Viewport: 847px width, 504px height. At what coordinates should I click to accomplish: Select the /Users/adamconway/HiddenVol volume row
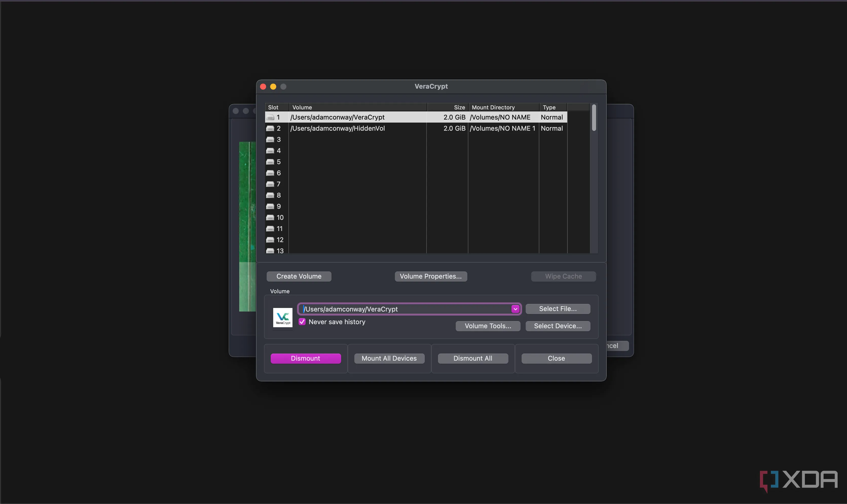(416, 128)
